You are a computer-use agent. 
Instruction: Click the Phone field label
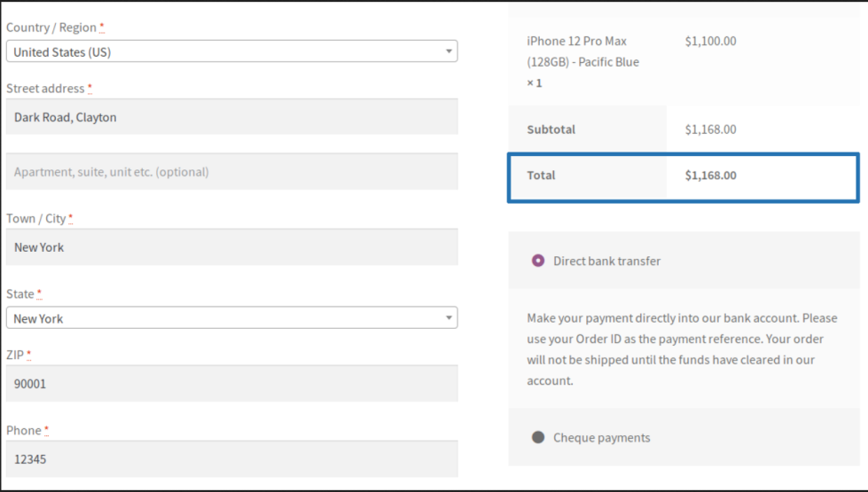[24, 430]
